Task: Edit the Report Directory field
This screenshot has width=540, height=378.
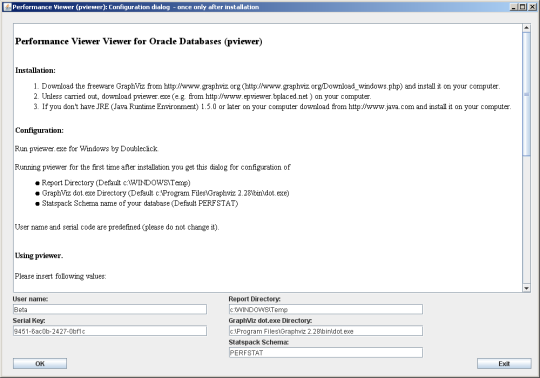Action: (x=326, y=309)
